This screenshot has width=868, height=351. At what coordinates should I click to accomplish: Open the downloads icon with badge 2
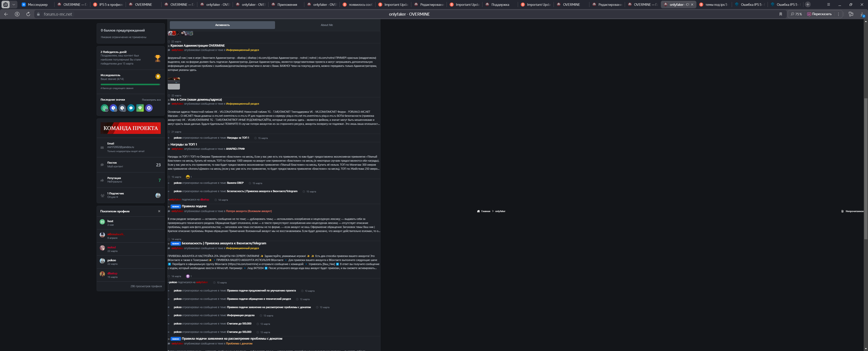[862, 14]
